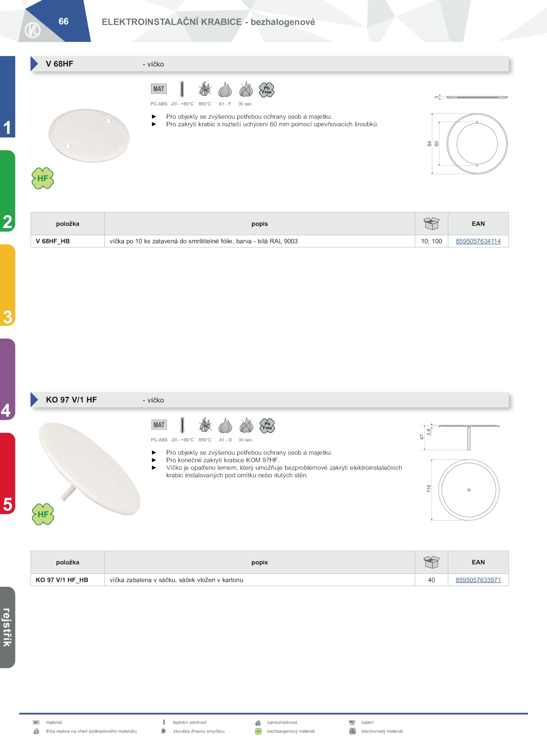547x756 pixels.
Task: Click the packaging box icon in first table header
Action: pyautogui.click(x=431, y=224)
